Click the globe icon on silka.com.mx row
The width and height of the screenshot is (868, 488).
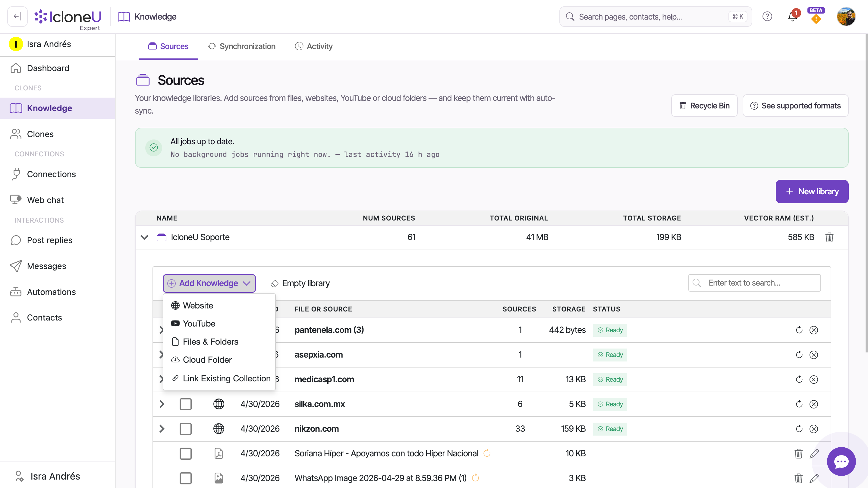pyautogui.click(x=219, y=404)
